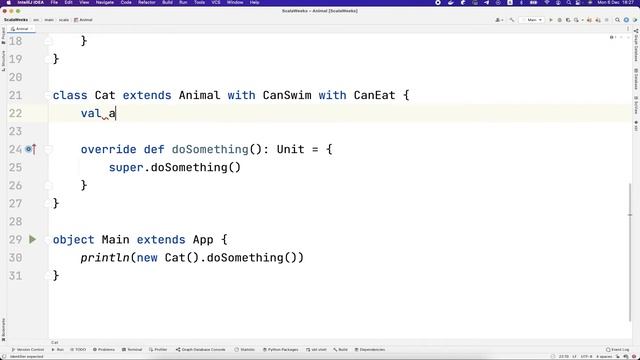Open the Problems tool window
This screenshot has height=360, width=640.
pyautogui.click(x=104, y=350)
